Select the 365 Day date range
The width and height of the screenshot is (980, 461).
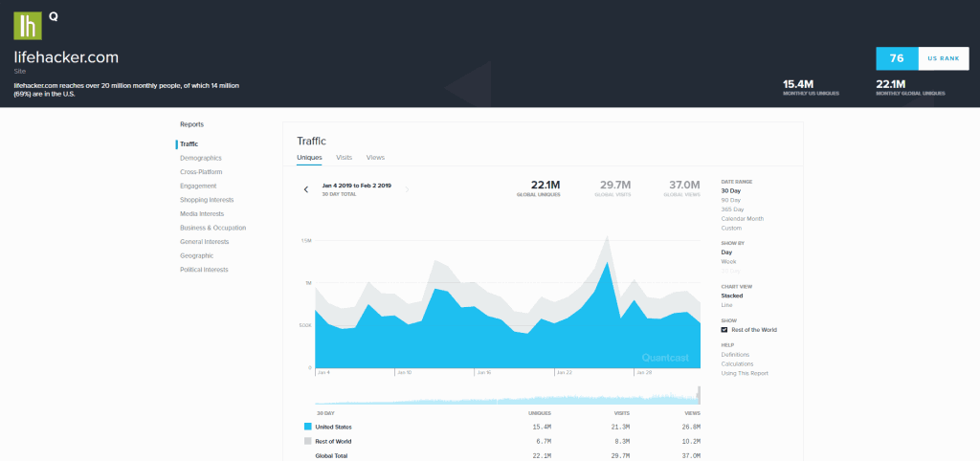(732, 209)
